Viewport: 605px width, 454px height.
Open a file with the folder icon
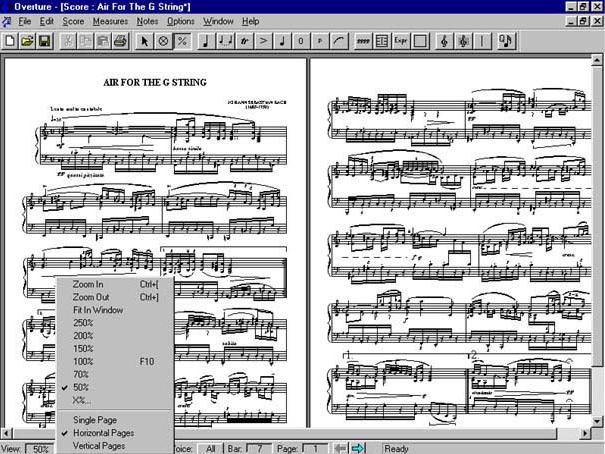27,41
